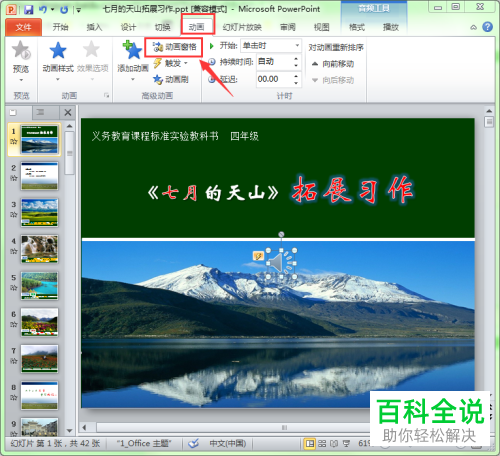Screen dimensions: 500x456
Task: Increase duration with the up spinner
Action: pyautogui.click(x=296, y=58)
